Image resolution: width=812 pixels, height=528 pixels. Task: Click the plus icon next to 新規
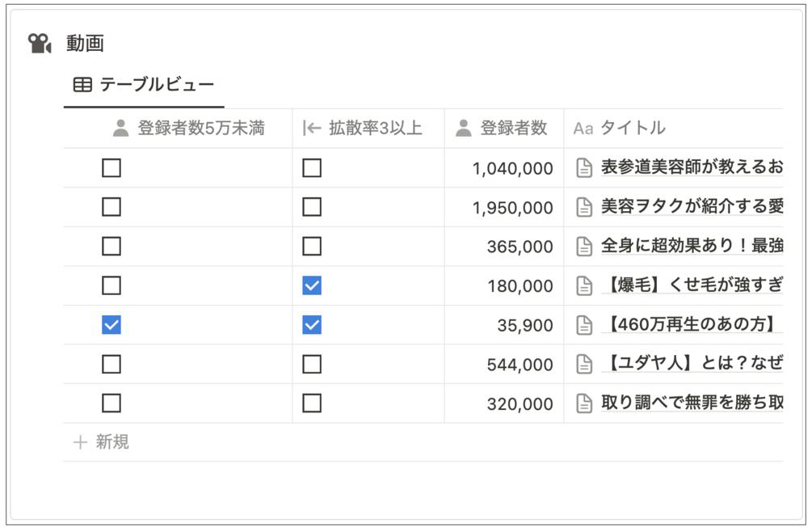click(80, 442)
